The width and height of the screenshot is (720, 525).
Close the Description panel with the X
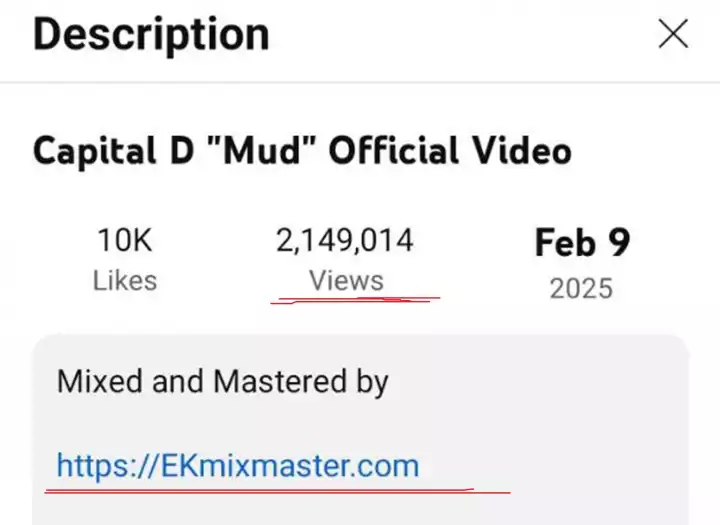click(x=673, y=34)
